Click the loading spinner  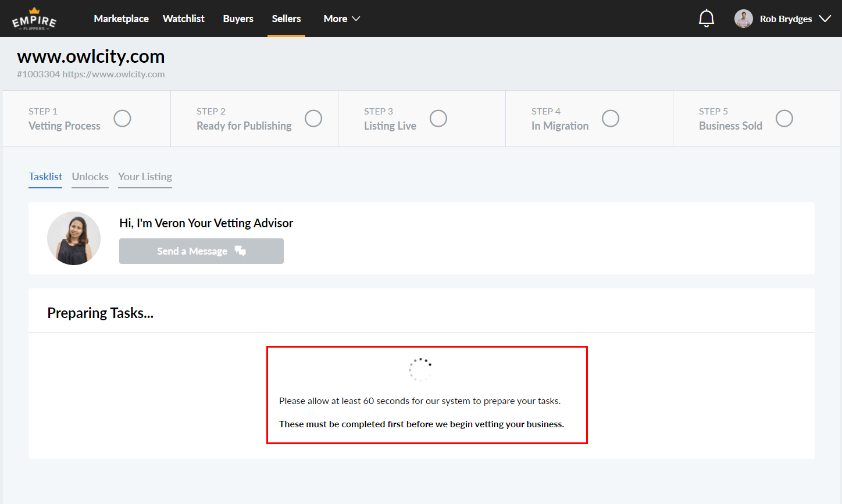pyautogui.click(x=420, y=370)
